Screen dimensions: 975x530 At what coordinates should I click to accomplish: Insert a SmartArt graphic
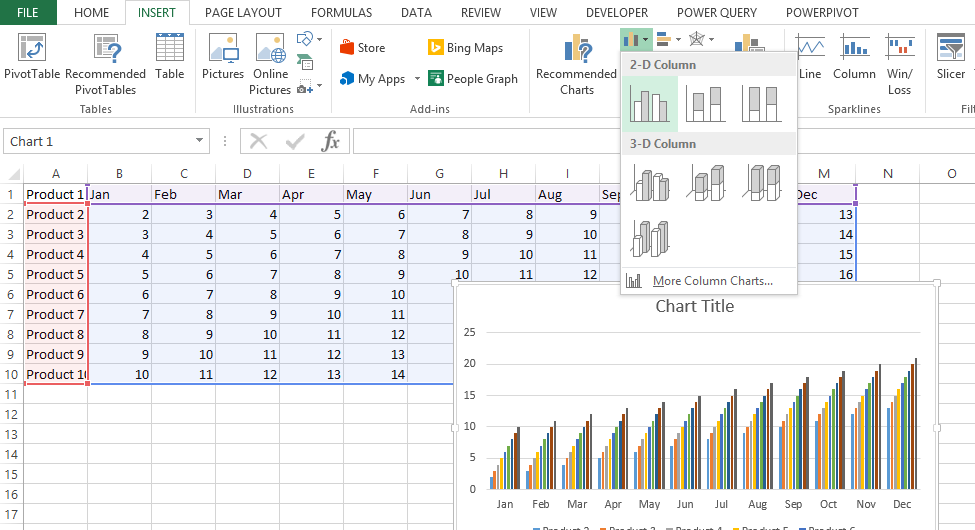(x=305, y=62)
